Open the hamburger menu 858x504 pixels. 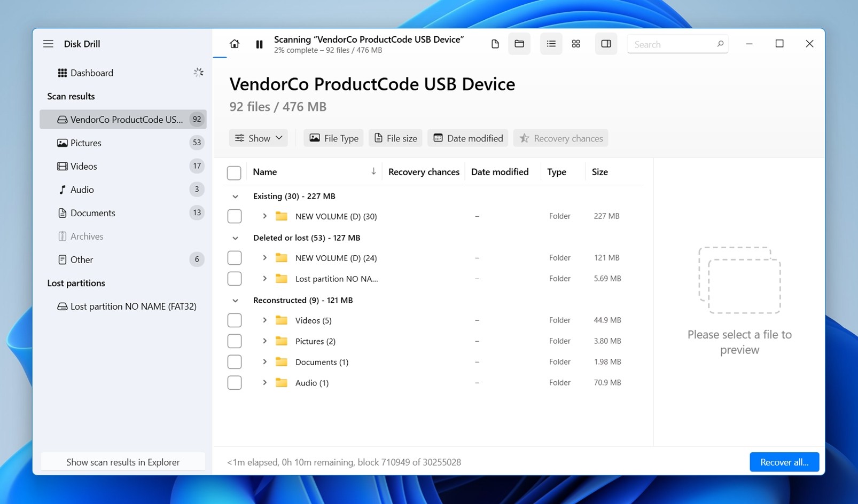(48, 44)
